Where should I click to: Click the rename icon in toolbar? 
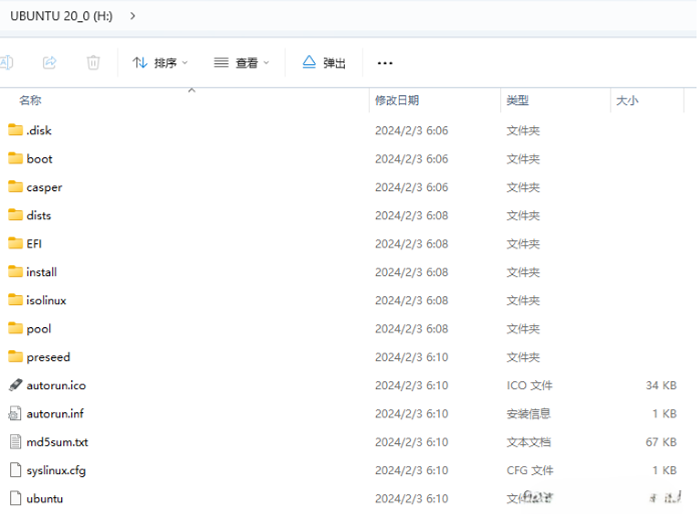tap(6, 63)
